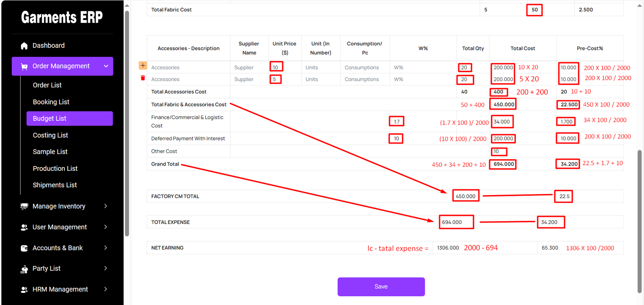Click the Other Cost input field

(499, 151)
